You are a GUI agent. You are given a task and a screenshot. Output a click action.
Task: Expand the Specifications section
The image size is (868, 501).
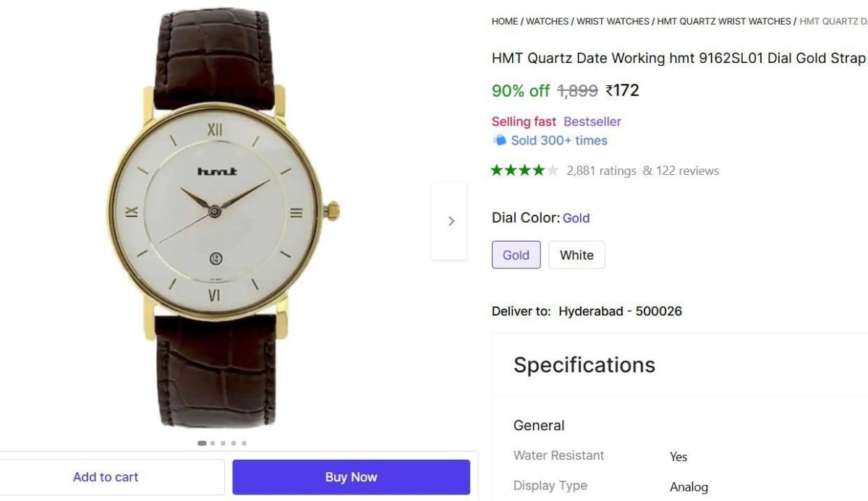(584, 365)
